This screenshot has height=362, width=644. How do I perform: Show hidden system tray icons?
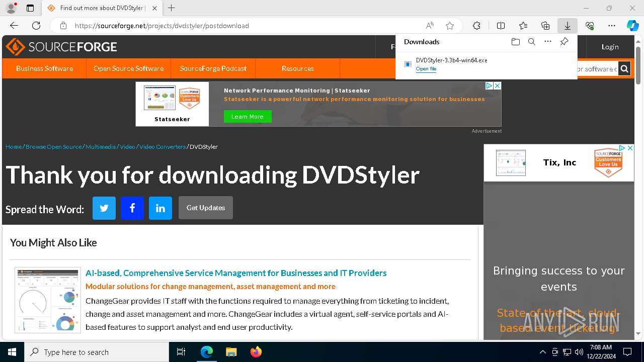tap(542, 352)
